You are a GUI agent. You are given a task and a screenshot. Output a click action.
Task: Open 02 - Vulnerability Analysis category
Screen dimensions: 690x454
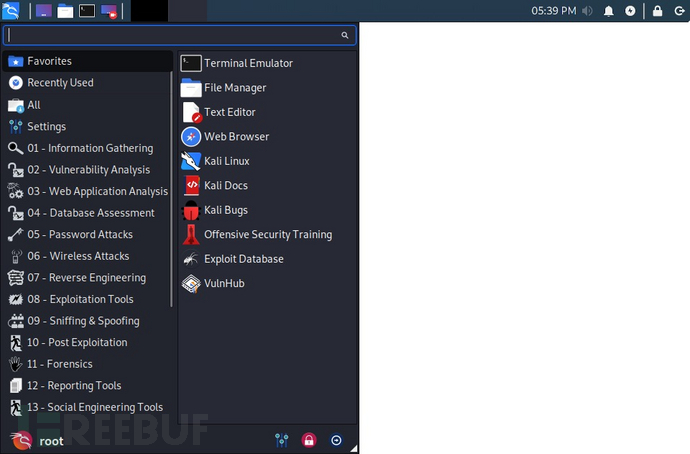pos(88,169)
